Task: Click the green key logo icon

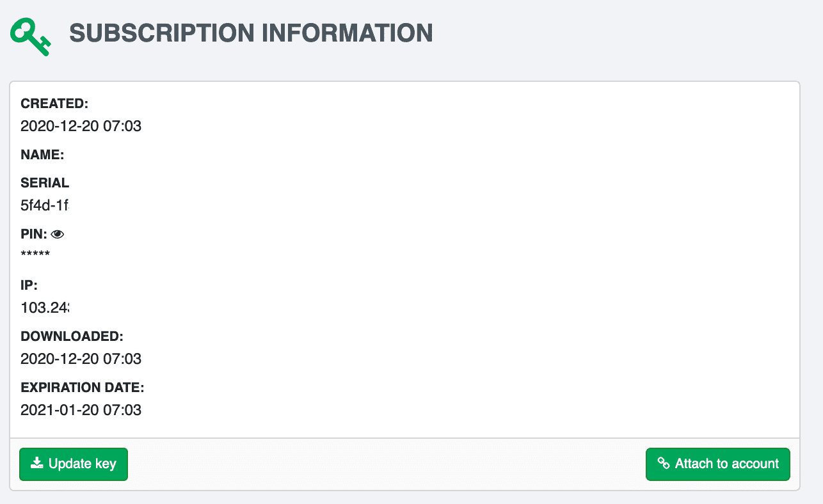Action: tap(31, 36)
